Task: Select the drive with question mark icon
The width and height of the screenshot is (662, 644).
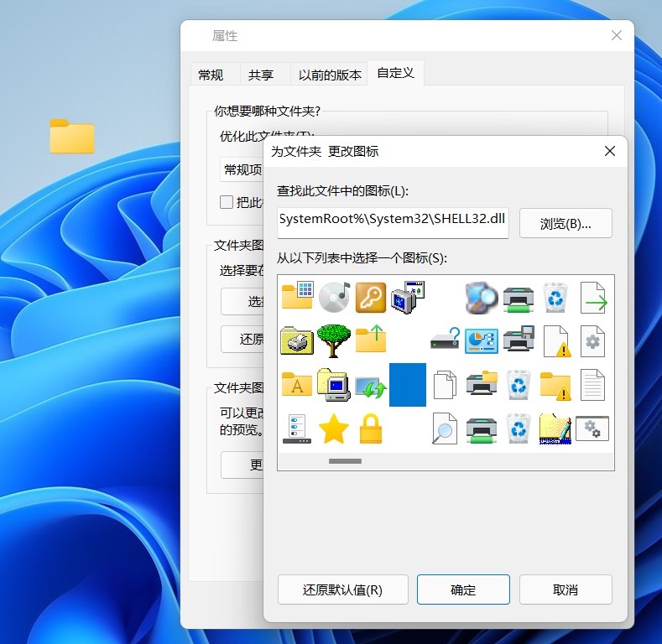Action: (444, 340)
